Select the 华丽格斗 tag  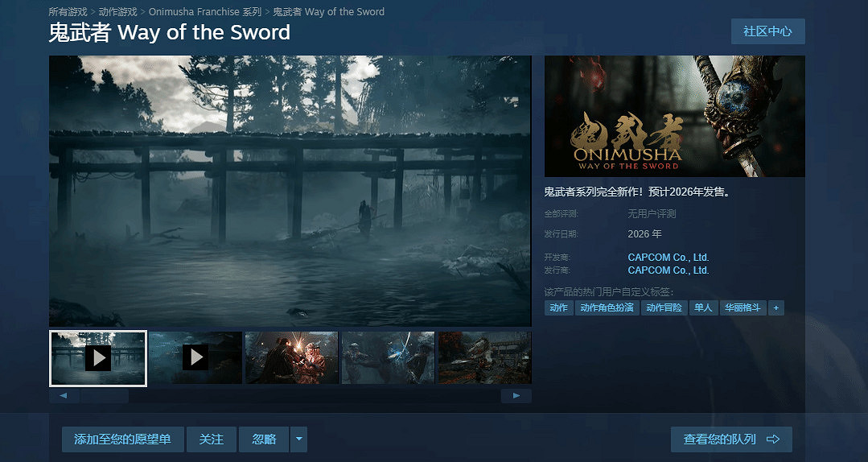[x=742, y=307]
